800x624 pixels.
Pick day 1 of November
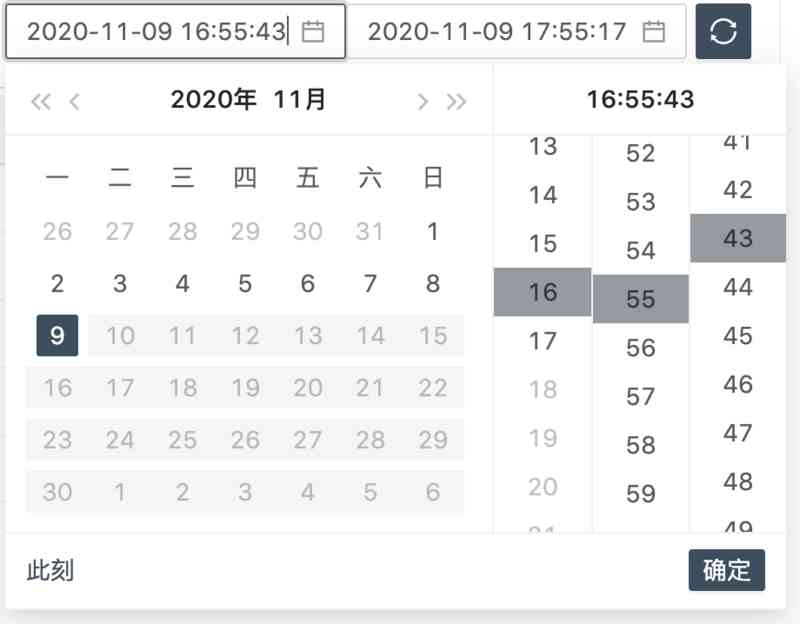pos(433,232)
